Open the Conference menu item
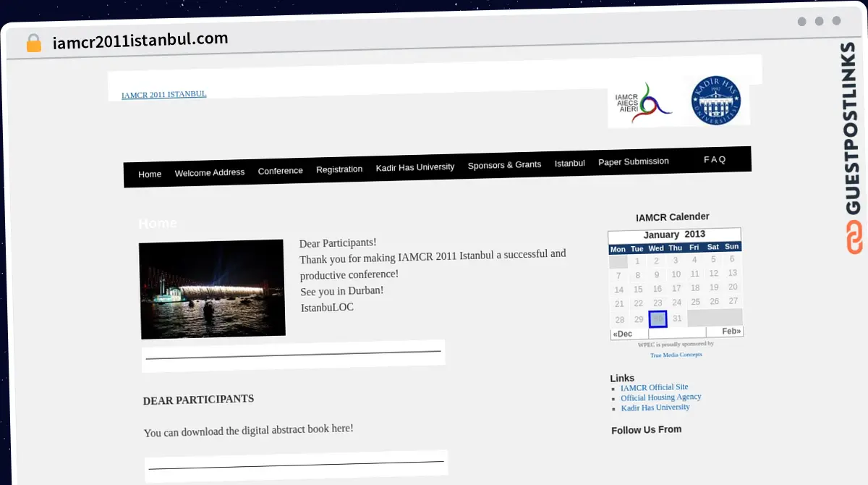 click(x=280, y=171)
